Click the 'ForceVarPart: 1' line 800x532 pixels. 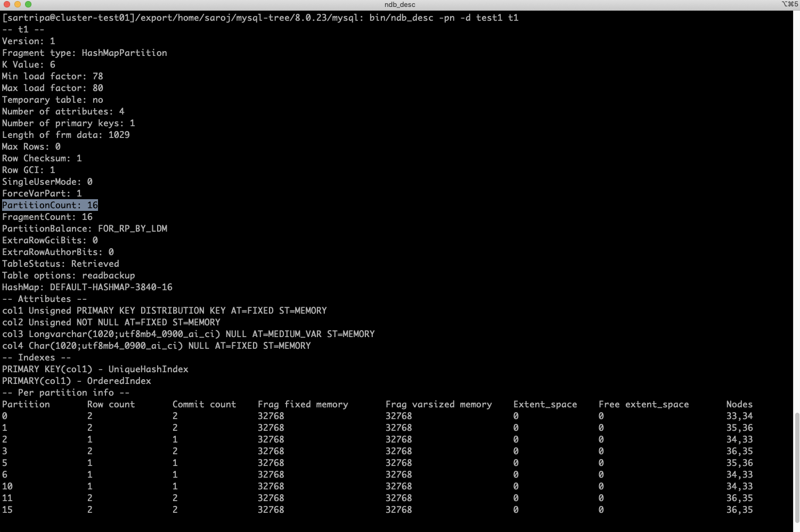(x=42, y=193)
